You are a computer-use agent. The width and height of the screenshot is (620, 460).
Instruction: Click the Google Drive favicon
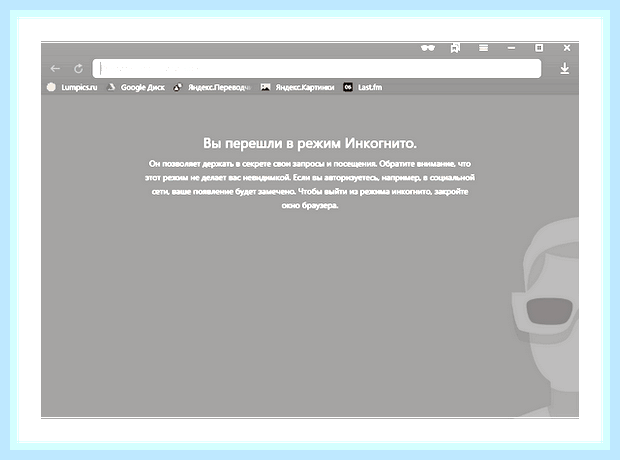pos(112,87)
